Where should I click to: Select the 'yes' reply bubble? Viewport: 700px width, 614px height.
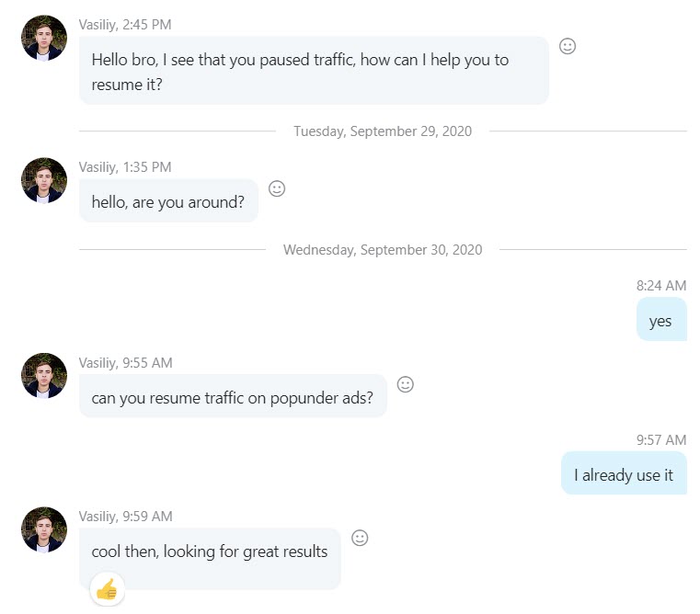pos(661,320)
